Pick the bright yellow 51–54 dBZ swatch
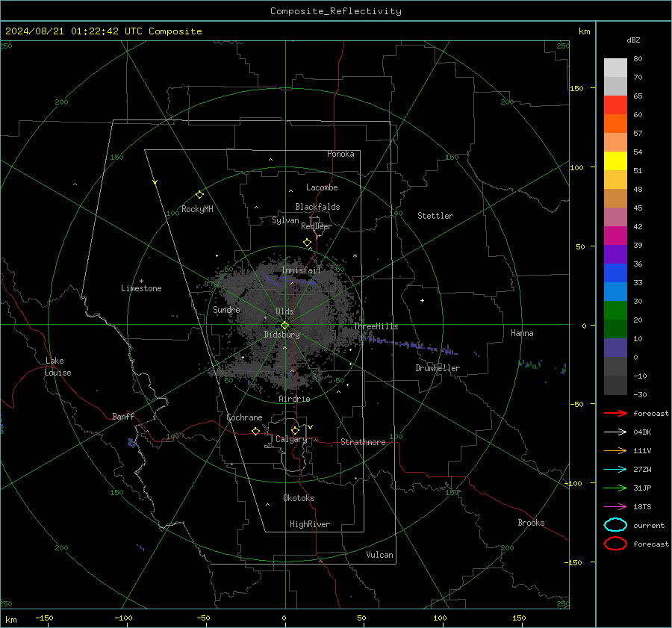Viewport: 672px width, 628px height. (615, 161)
